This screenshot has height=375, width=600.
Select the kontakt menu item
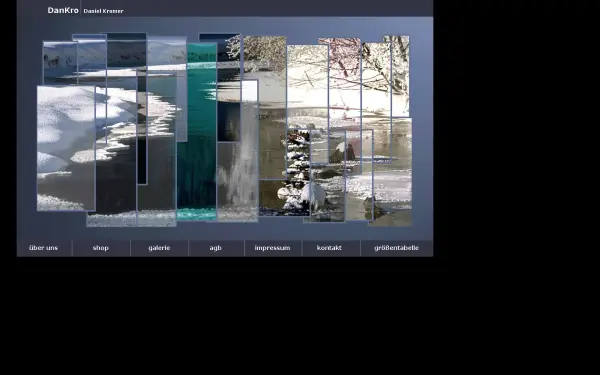pos(329,248)
